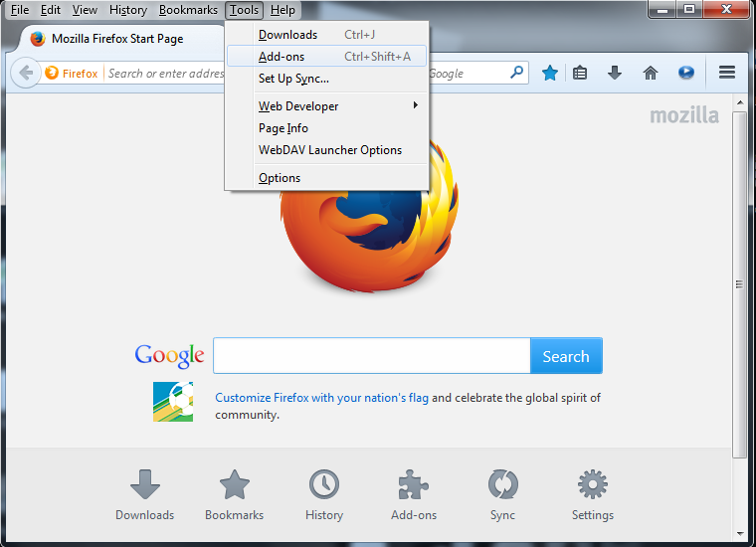Image resolution: width=756 pixels, height=547 pixels.
Task: Click the blue bookmark star icon
Action: (549, 73)
